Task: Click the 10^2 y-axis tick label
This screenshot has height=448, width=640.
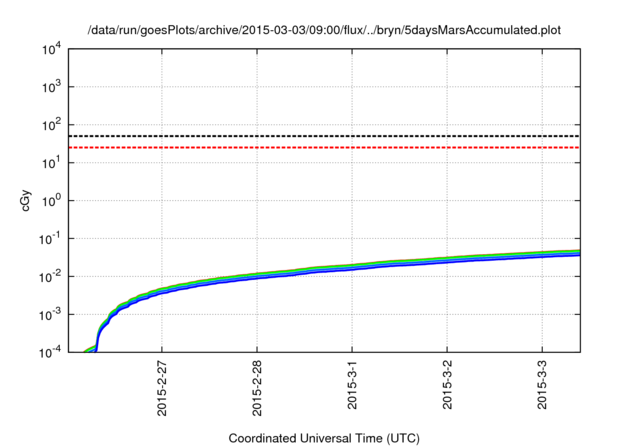Action: [51, 125]
